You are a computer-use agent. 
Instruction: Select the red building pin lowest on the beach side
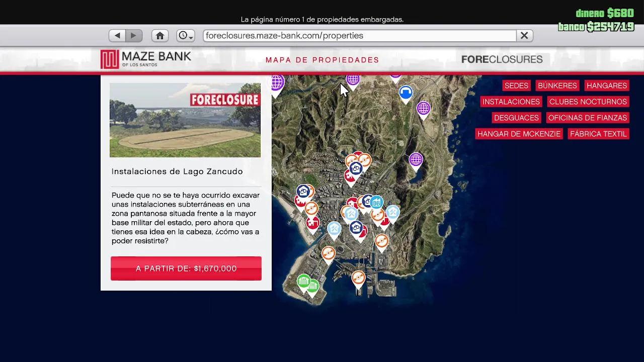pyautogui.click(x=312, y=224)
